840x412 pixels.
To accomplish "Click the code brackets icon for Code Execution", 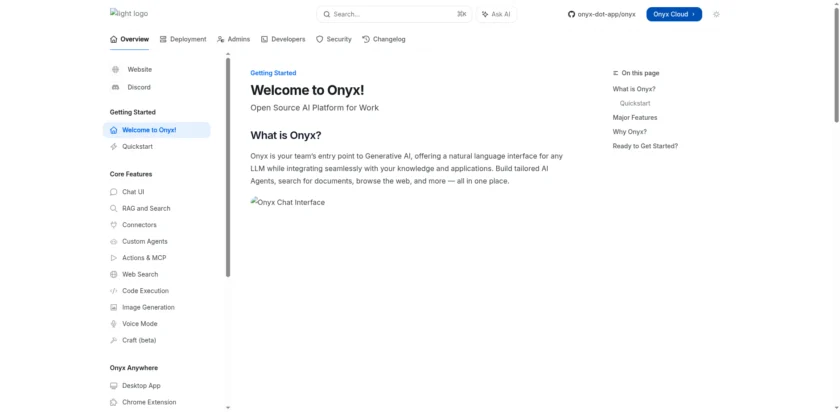I will (113, 291).
